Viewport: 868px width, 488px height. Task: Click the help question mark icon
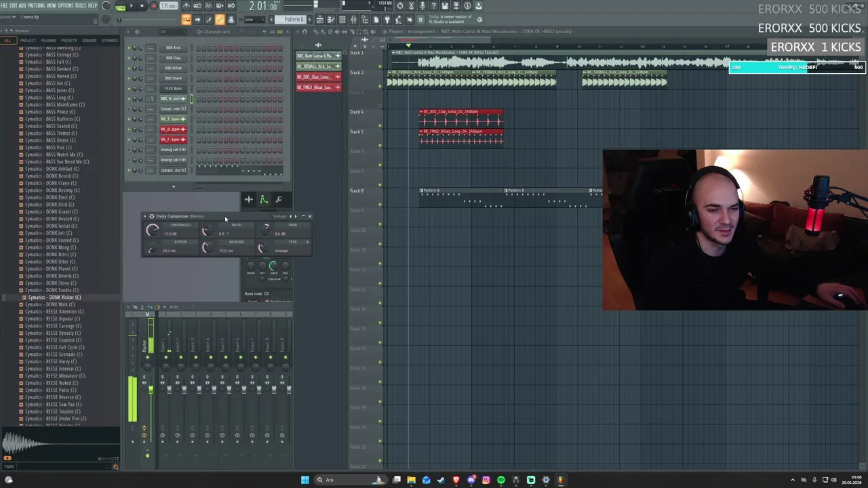point(434,6)
